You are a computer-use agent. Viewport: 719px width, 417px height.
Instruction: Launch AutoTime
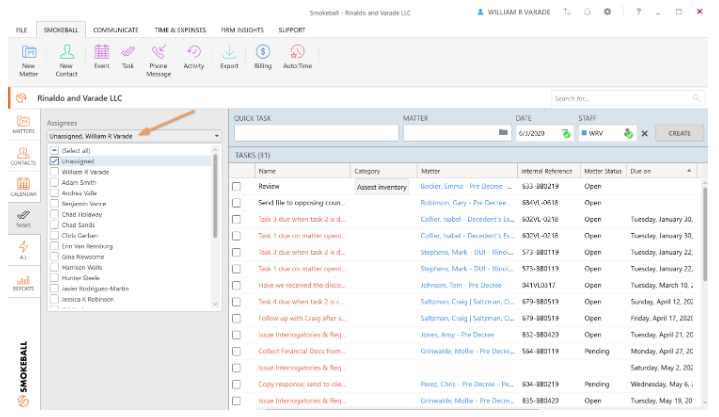coord(297,57)
